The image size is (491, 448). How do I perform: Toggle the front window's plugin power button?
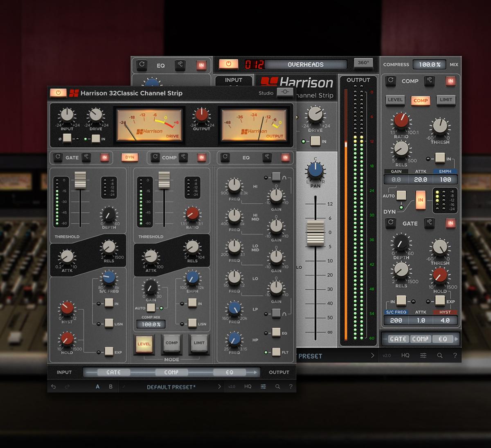coord(58,93)
